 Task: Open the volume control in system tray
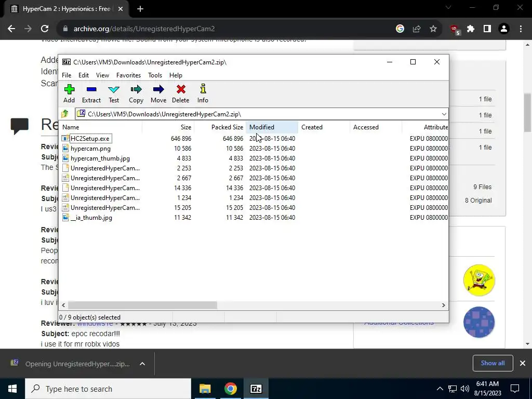[x=465, y=389]
